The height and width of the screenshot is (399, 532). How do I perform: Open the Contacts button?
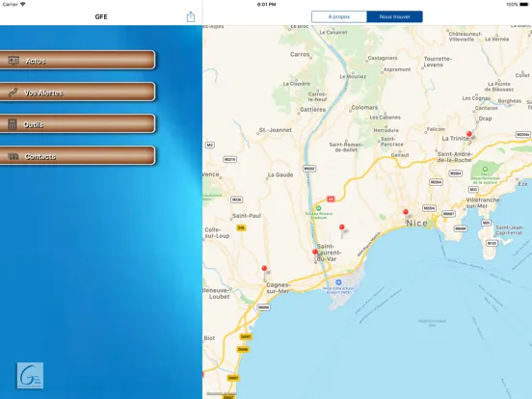pos(77,156)
